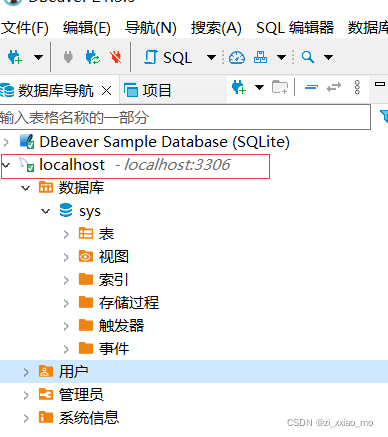Toggle Link with Editor arrows icon
The height and width of the screenshot is (437, 388).
[x=334, y=87]
